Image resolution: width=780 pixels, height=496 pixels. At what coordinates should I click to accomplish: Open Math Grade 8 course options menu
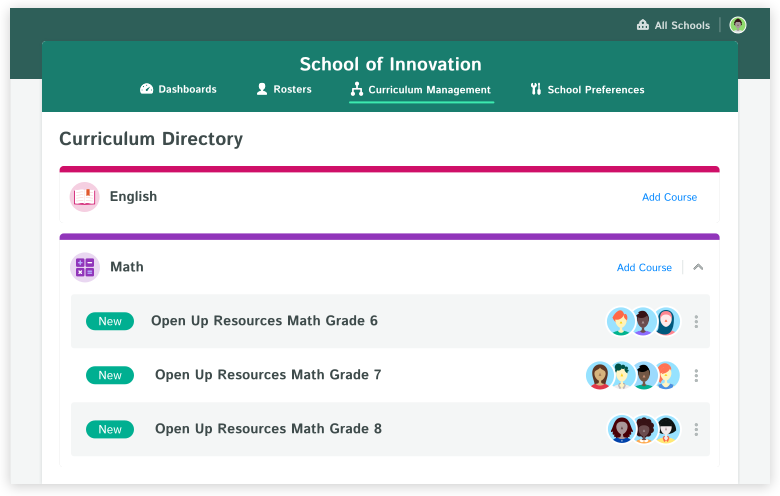pyautogui.click(x=696, y=429)
